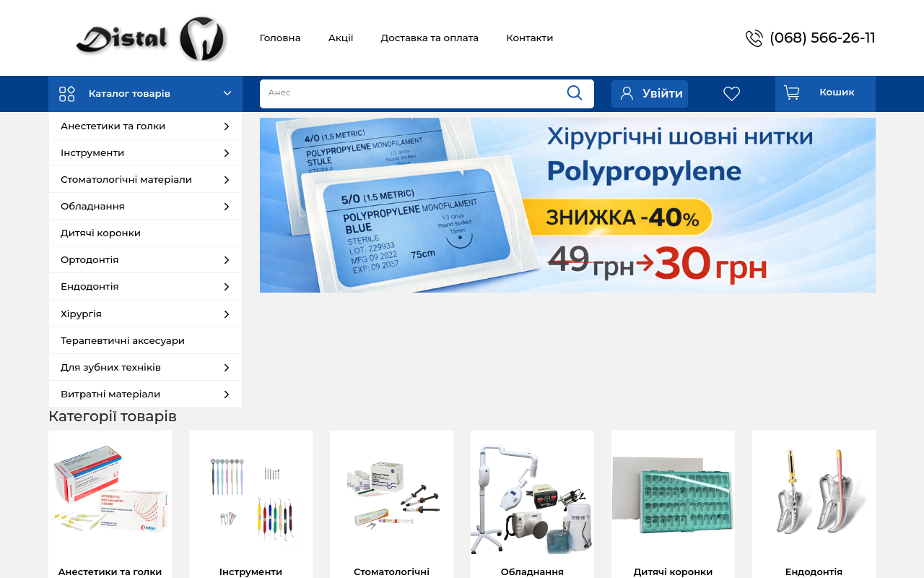This screenshot has width=924, height=578.
Task: Click the shopping cart icon
Action: click(x=792, y=92)
